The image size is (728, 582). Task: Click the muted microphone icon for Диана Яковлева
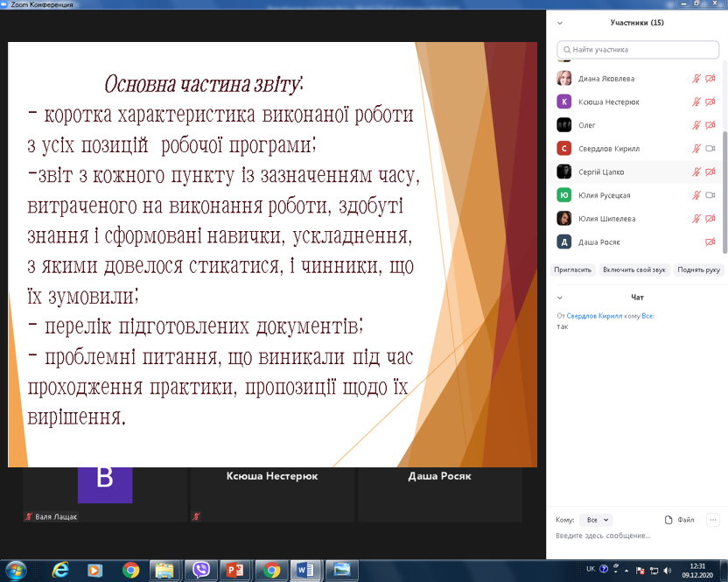pyautogui.click(x=696, y=78)
